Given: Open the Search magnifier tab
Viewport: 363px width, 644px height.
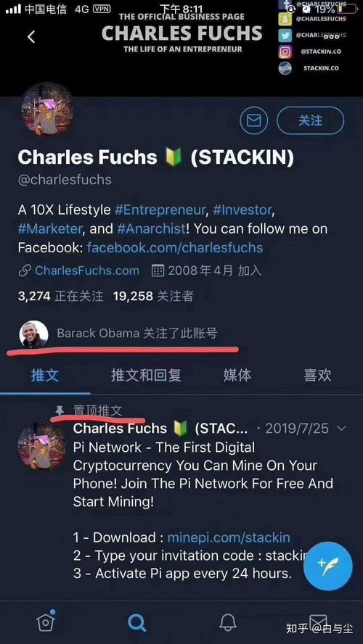Looking at the screenshot, I should (137, 623).
